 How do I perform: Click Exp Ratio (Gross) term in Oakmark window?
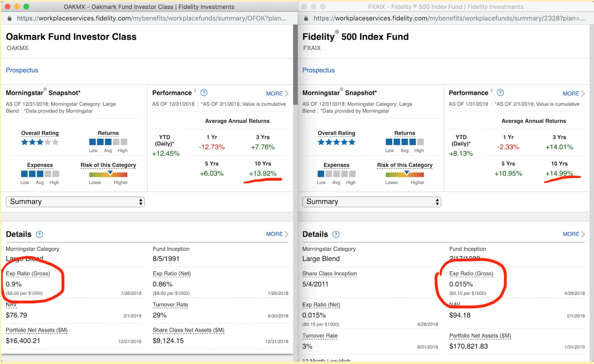[28, 273]
